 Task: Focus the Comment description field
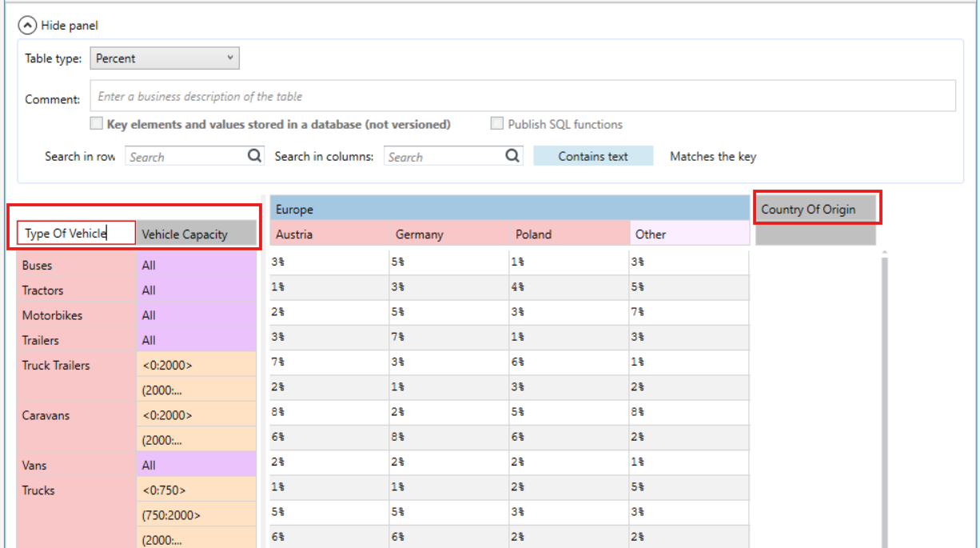click(523, 96)
